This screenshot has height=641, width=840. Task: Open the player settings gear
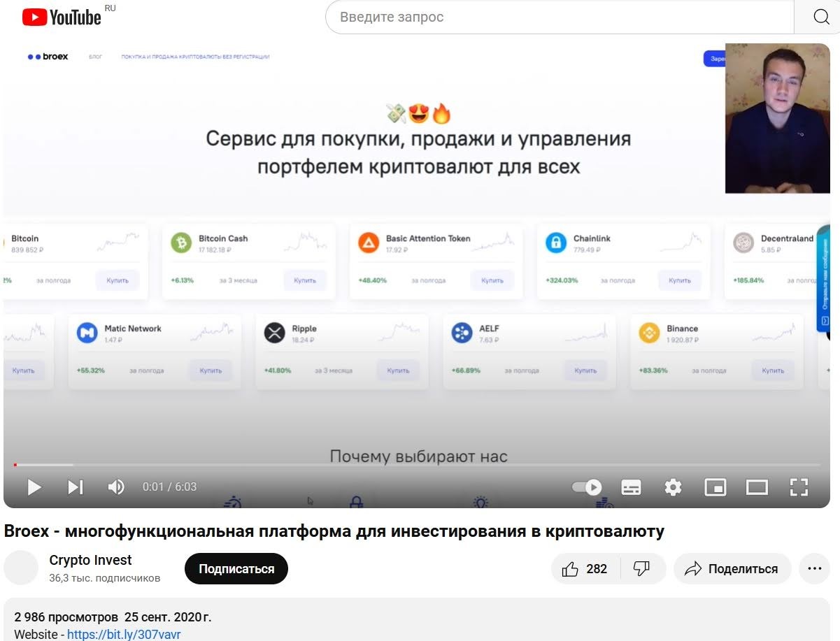(x=673, y=487)
